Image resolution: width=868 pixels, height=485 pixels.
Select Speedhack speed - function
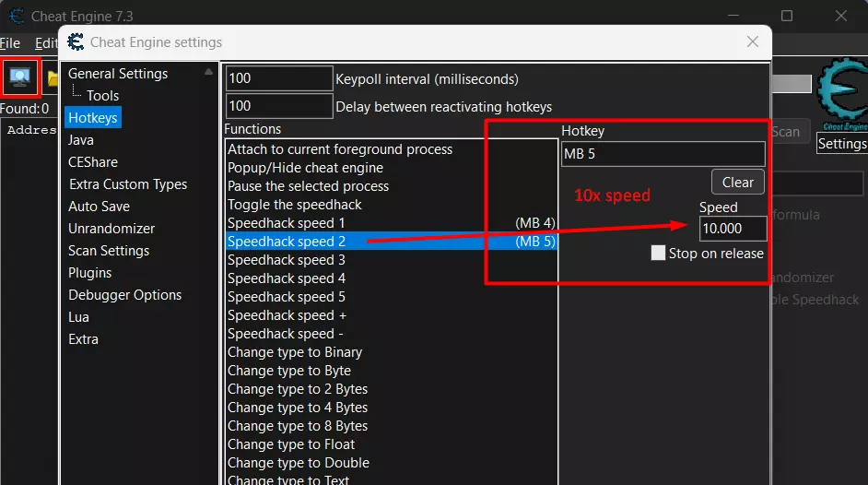click(392, 334)
